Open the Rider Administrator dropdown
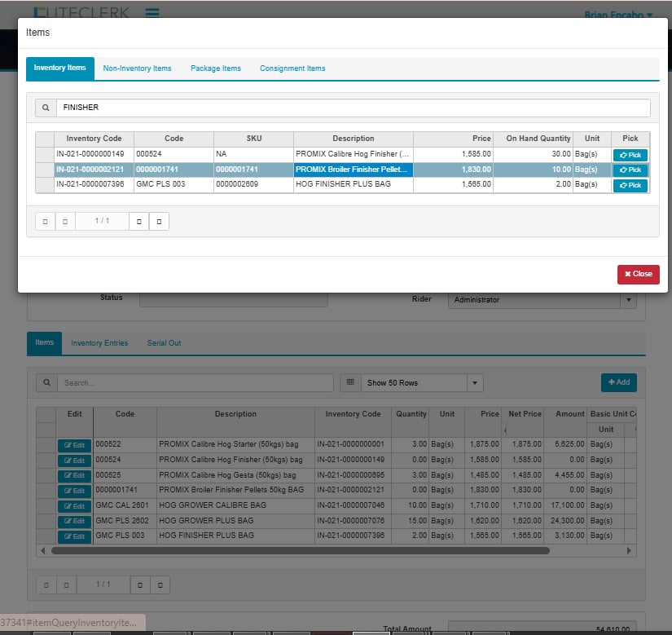 click(628, 300)
